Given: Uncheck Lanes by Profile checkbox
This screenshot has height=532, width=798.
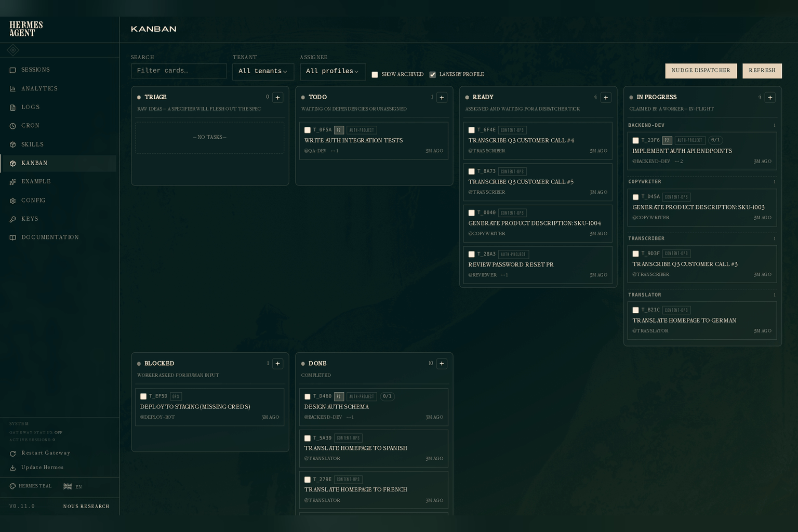Looking at the screenshot, I should (x=432, y=75).
